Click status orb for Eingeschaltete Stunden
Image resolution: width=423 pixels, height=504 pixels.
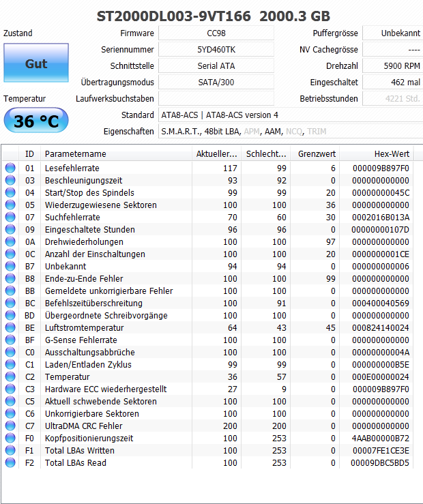pos(10,229)
